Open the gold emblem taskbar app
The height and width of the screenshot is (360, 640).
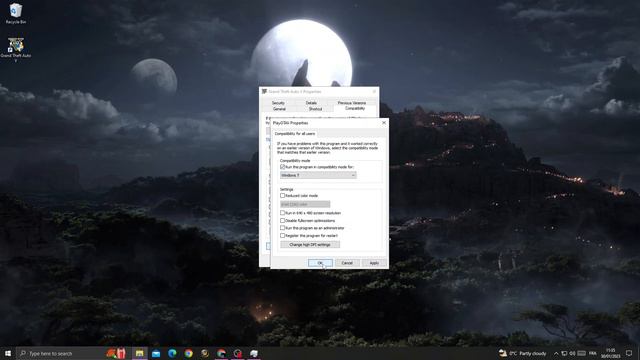(x=205, y=353)
